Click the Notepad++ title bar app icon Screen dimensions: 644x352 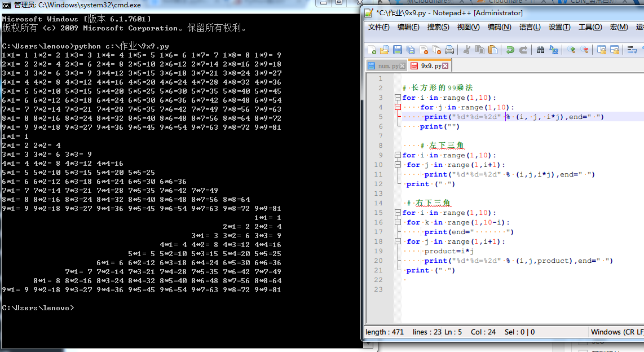[x=369, y=13]
